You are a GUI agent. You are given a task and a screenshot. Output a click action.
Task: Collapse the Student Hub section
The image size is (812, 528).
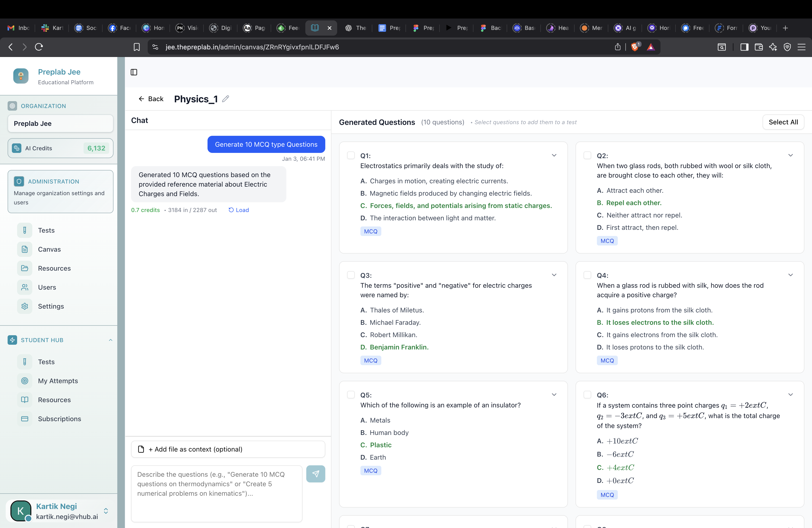coord(111,340)
